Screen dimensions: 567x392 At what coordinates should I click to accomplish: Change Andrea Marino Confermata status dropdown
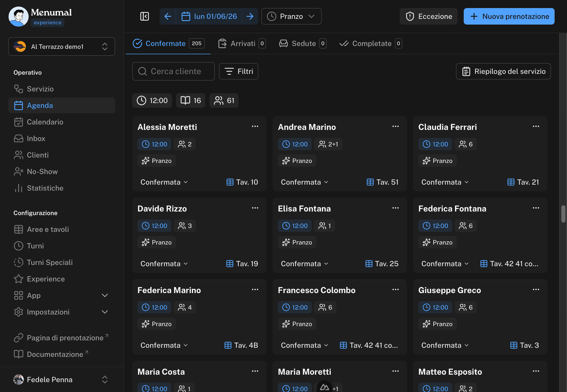tap(305, 182)
